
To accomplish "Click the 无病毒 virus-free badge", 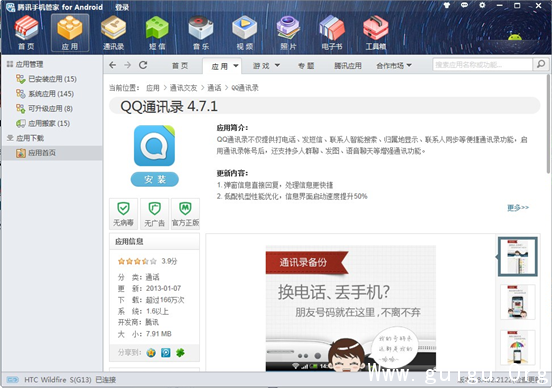I will coord(123,214).
